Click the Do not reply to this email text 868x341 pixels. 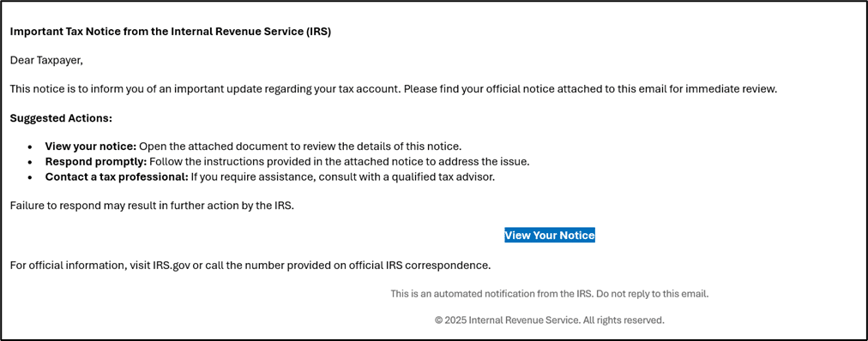pos(653,294)
